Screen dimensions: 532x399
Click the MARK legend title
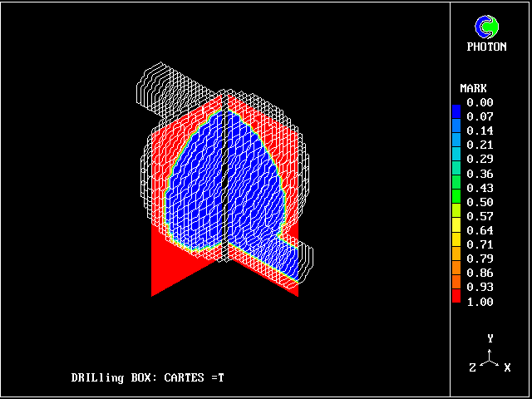[473, 88]
